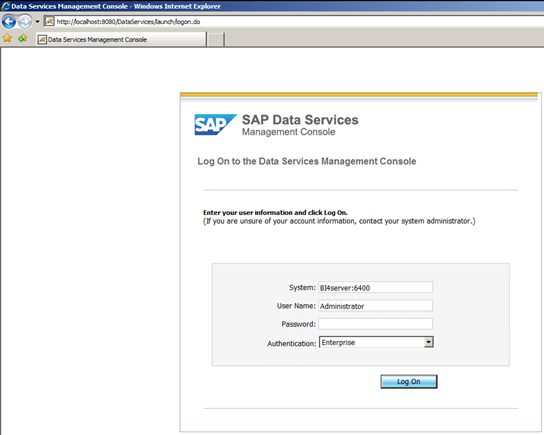
Task: Click the Log On button
Action: (409, 382)
